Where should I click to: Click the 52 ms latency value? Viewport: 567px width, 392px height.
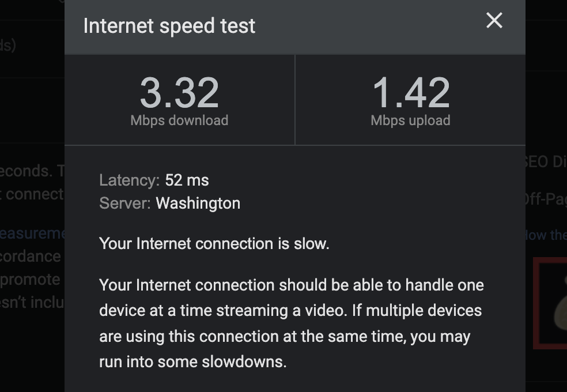(187, 180)
